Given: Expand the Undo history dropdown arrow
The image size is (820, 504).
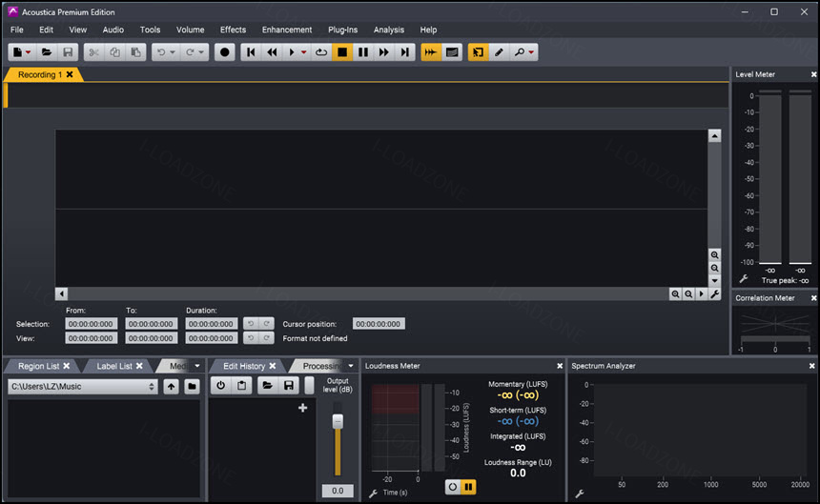Looking at the screenshot, I should coord(172,52).
